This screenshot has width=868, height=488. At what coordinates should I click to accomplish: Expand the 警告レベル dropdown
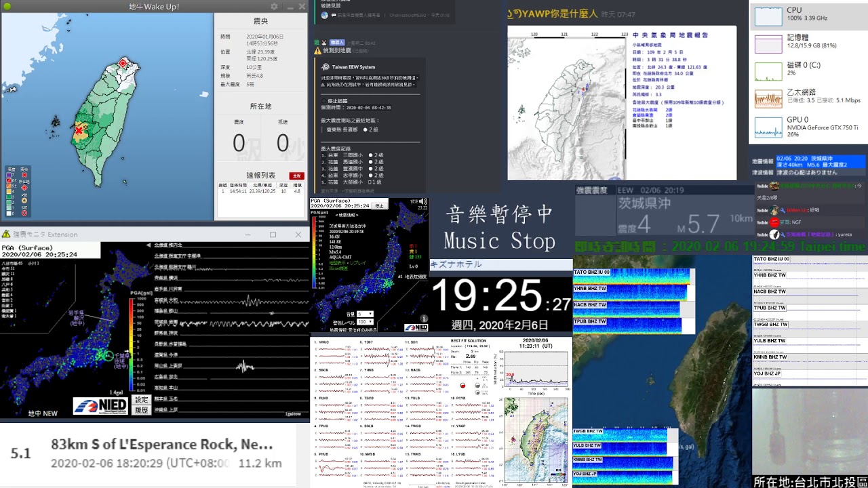tap(365, 322)
